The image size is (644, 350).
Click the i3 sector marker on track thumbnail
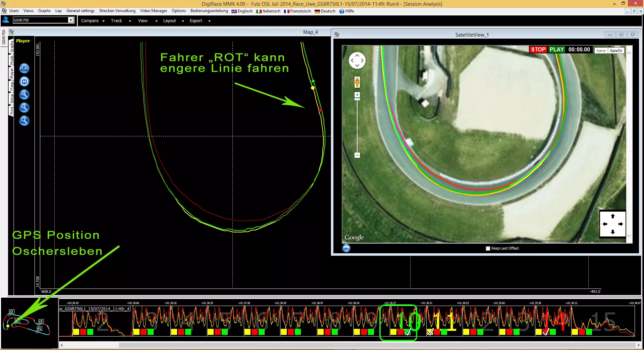[41, 321]
